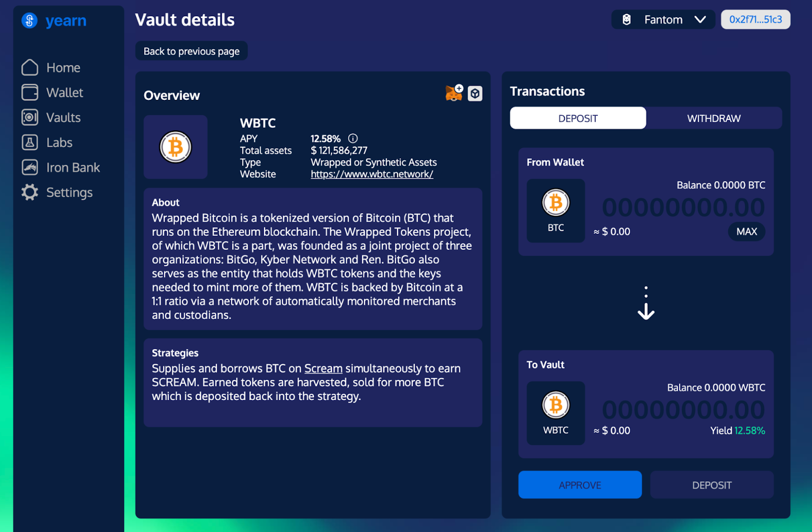This screenshot has width=812, height=532.
Task: Navigate to Iron Bank
Action: [x=73, y=167]
